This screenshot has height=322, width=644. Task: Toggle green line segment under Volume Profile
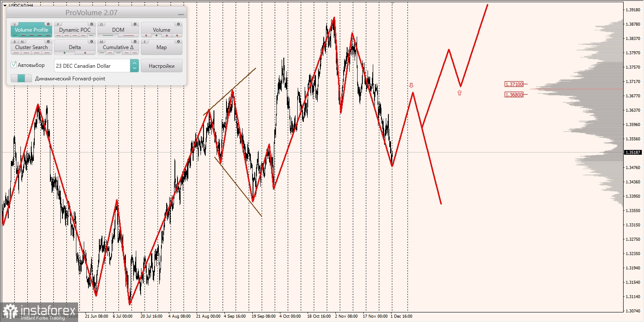pos(15,35)
